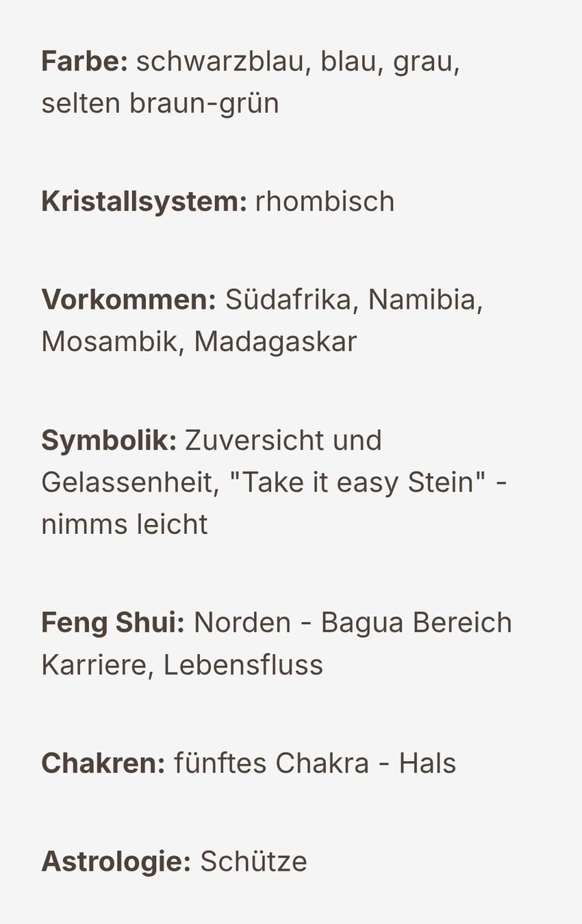Click the bold 'Farbe:' label

click(x=85, y=62)
